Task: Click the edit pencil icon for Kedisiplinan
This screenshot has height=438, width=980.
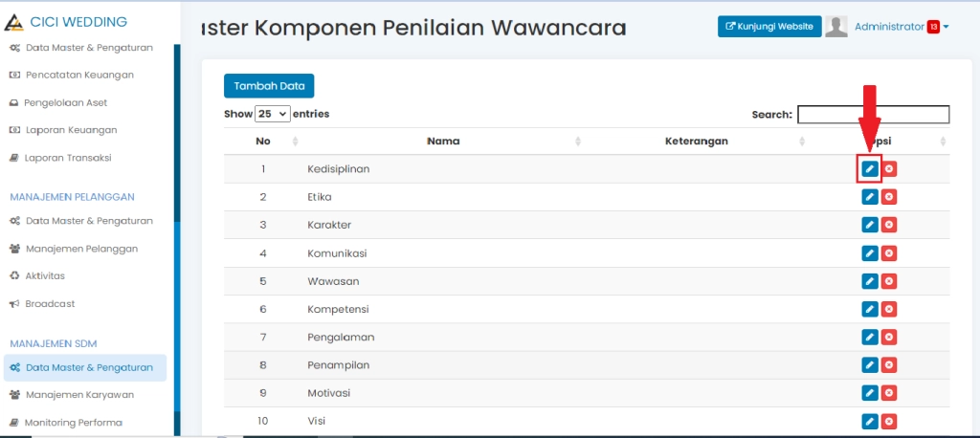Action: pos(869,169)
